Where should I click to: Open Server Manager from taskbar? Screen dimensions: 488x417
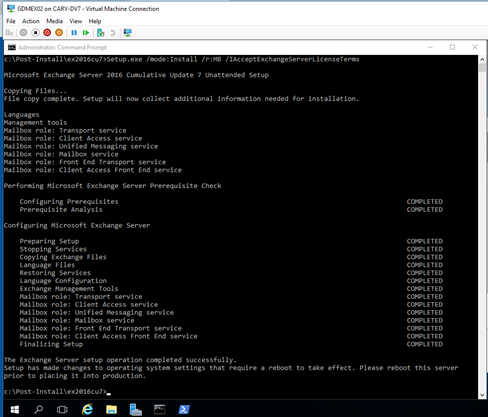[135, 409]
